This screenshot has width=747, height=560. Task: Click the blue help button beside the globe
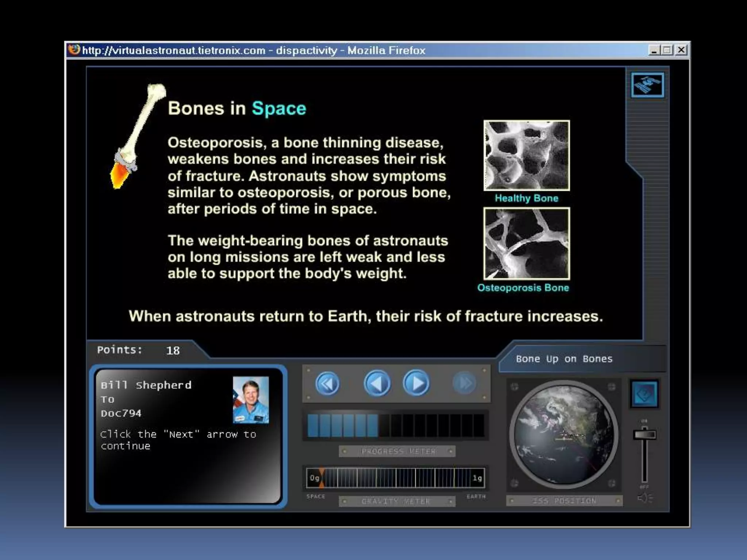(645, 394)
